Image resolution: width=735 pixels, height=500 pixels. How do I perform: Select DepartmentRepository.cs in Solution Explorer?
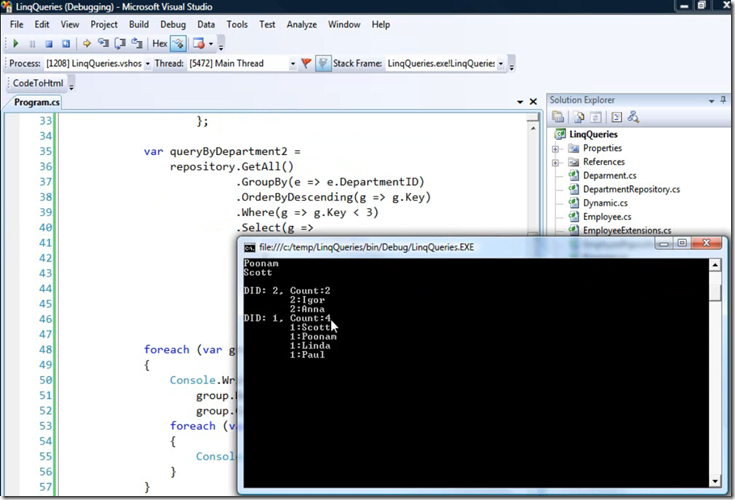[631, 189]
